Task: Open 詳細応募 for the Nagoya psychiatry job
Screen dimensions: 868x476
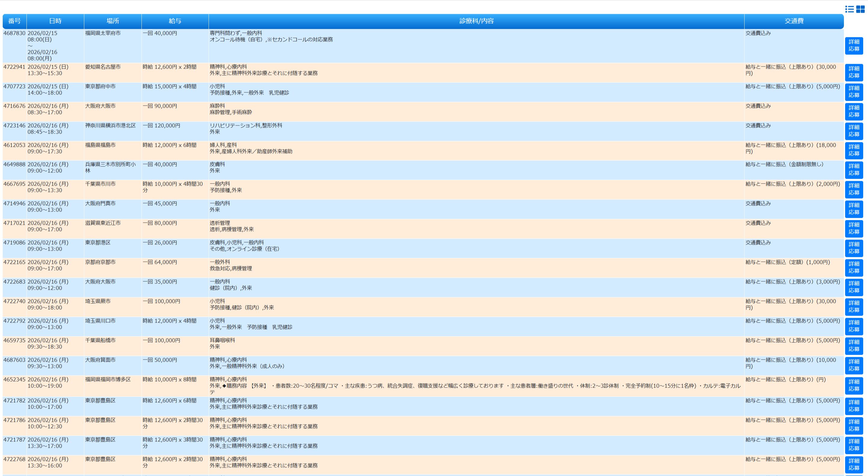Action: [x=854, y=72]
